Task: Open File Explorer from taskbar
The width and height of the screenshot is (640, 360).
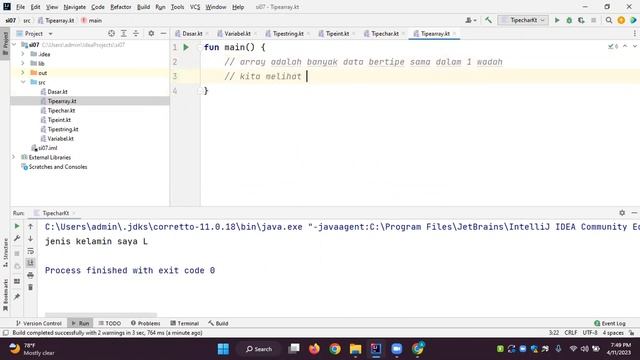Action: 356,349
